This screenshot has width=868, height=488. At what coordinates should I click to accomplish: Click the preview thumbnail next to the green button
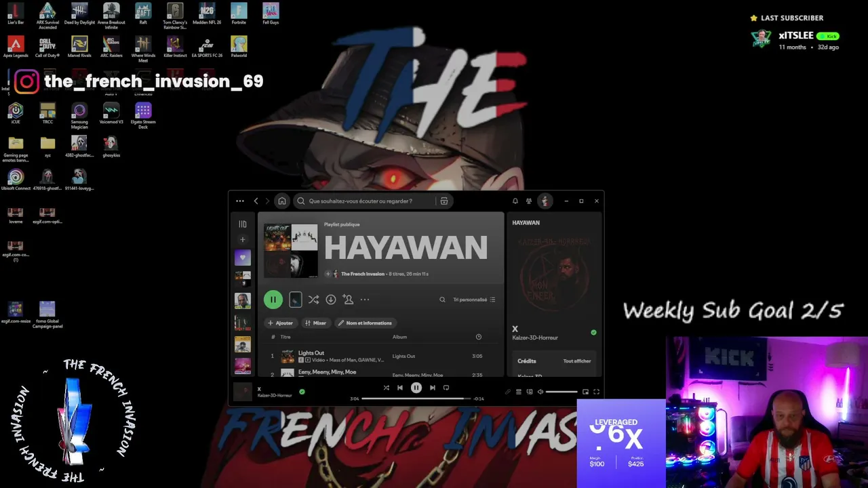[x=296, y=300]
